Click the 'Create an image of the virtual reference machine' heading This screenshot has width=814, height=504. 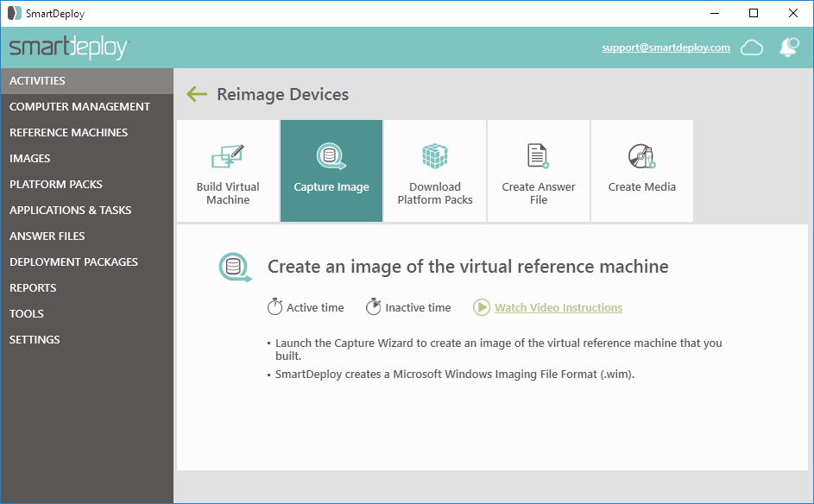pyautogui.click(x=468, y=267)
